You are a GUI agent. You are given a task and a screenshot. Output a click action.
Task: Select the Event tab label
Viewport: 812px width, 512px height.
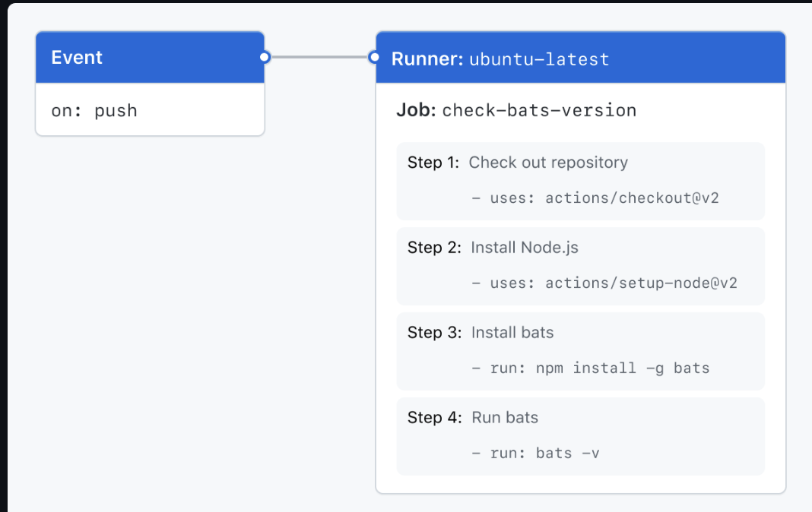[76, 56]
